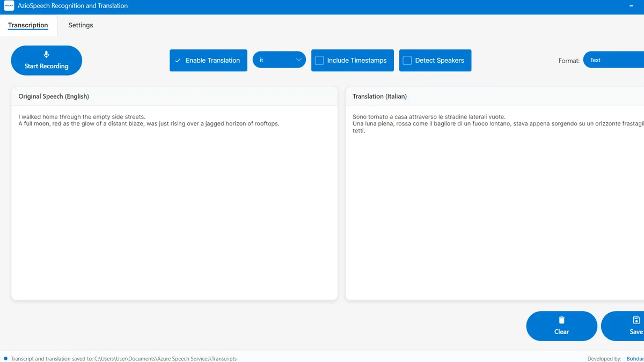Click the floppy disk save icon
Image resolution: width=644 pixels, height=362 pixels.
[636, 320]
